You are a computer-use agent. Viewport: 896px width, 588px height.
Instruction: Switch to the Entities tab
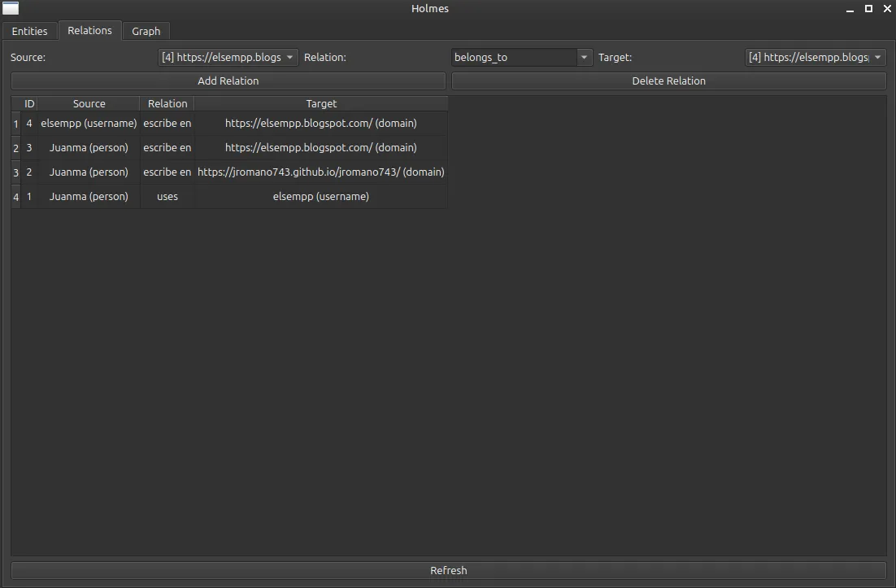click(29, 31)
